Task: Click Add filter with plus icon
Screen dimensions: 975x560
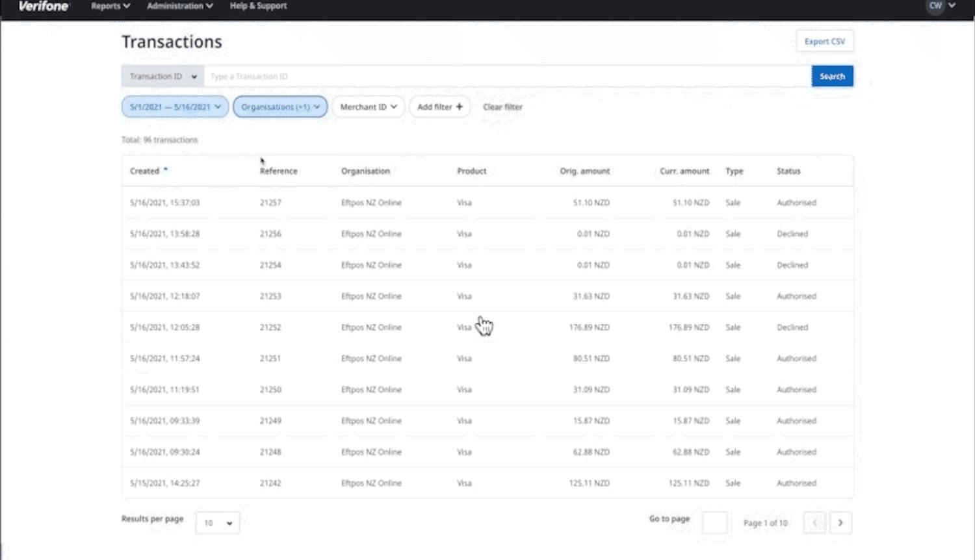Action: 440,107
